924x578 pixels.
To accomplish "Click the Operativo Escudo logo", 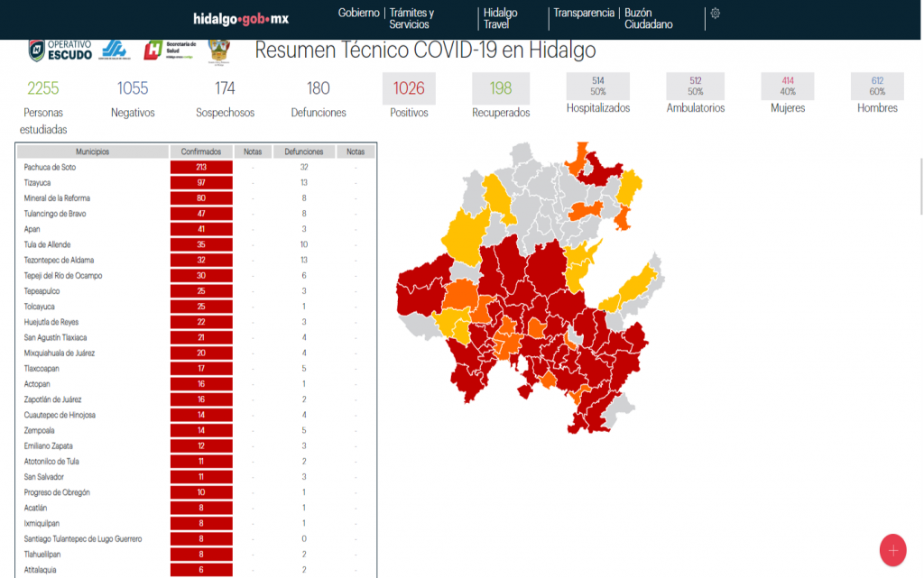I will coord(60,50).
